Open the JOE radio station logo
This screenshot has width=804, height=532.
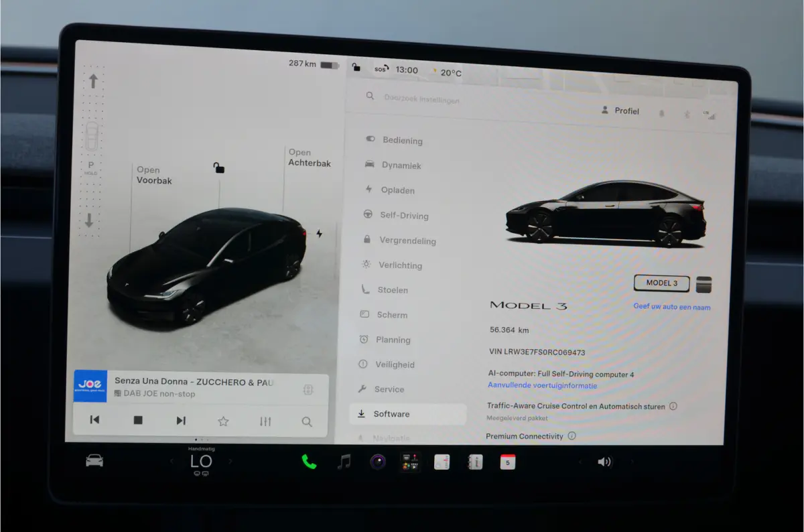(x=90, y=386)
